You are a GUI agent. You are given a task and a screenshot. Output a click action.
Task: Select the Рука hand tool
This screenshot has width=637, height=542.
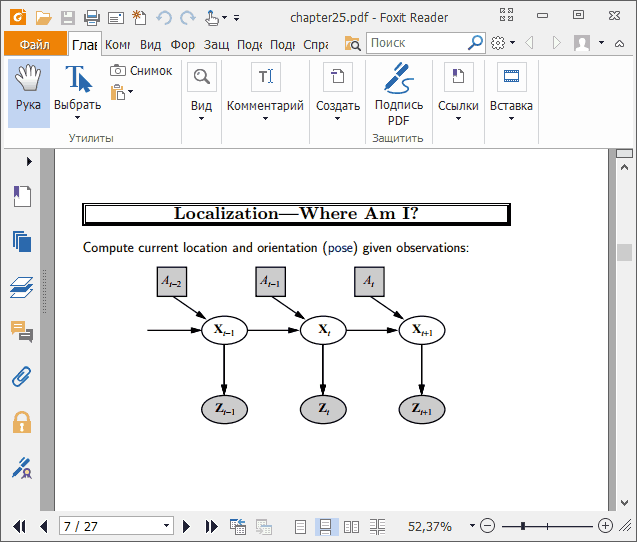[x=29, y=93]
